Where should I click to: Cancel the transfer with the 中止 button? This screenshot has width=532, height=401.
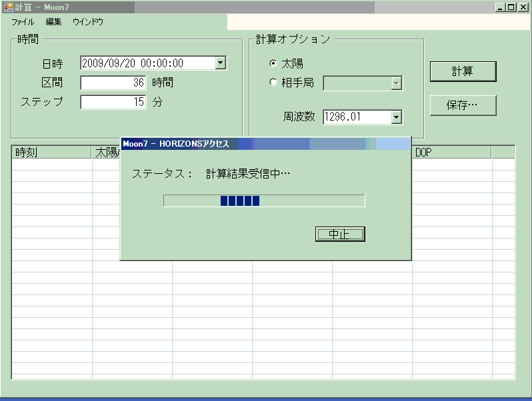pyautogui.click(x=340, y=234)
